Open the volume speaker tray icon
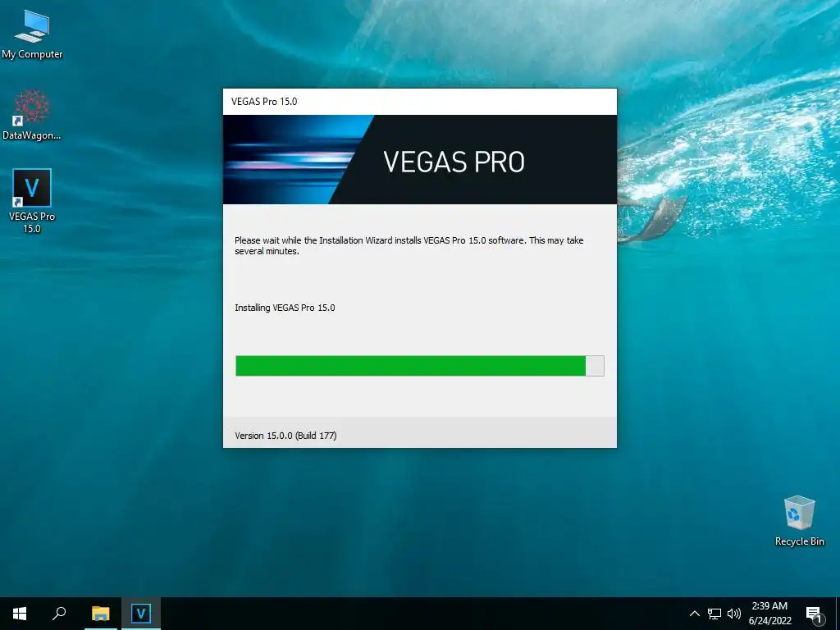 pyautogui.click(x=734, y=614)
